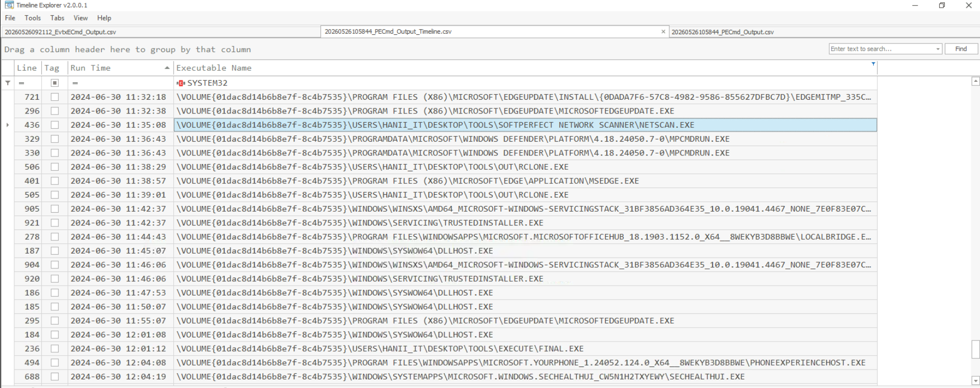Click the funnel icon in the filter row

[x=8, y=83]
